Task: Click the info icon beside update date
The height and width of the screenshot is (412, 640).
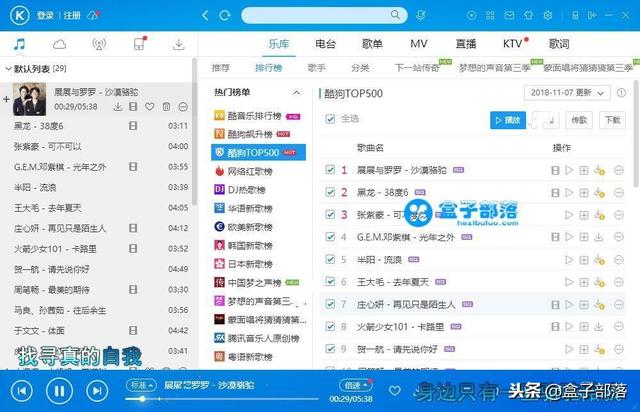Action: point(621,93)
